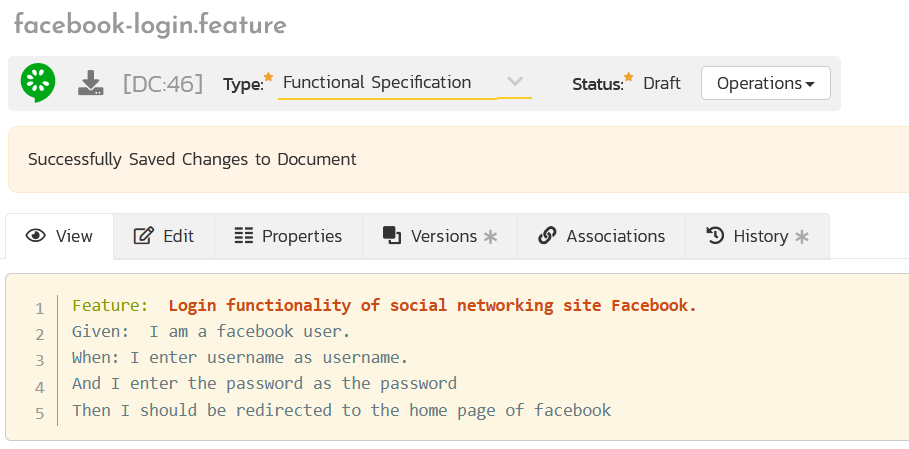Open the Type dropdown chevron
Image resolution: width=909 pixels, height=449 pixels.
point(515,82)
